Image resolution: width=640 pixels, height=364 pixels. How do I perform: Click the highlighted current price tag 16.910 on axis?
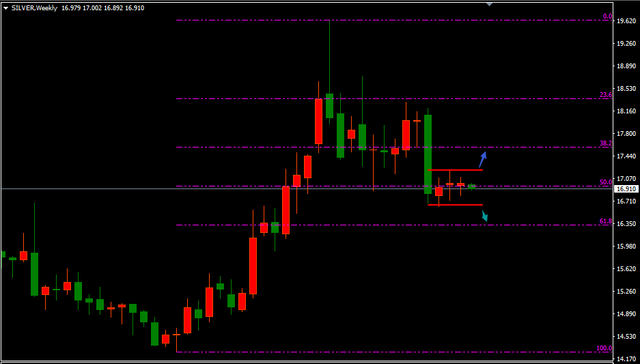626,189
